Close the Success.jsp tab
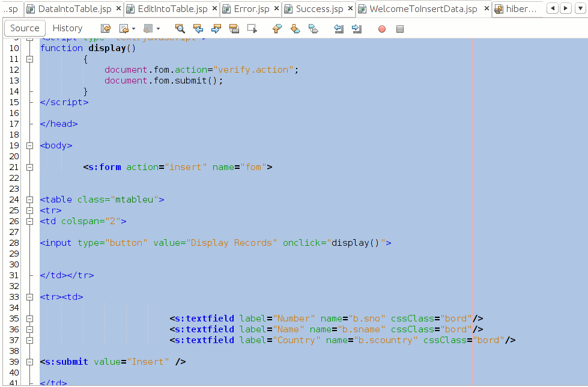Image resolution: width=588 pixels, height=387 pixels. 351,8
